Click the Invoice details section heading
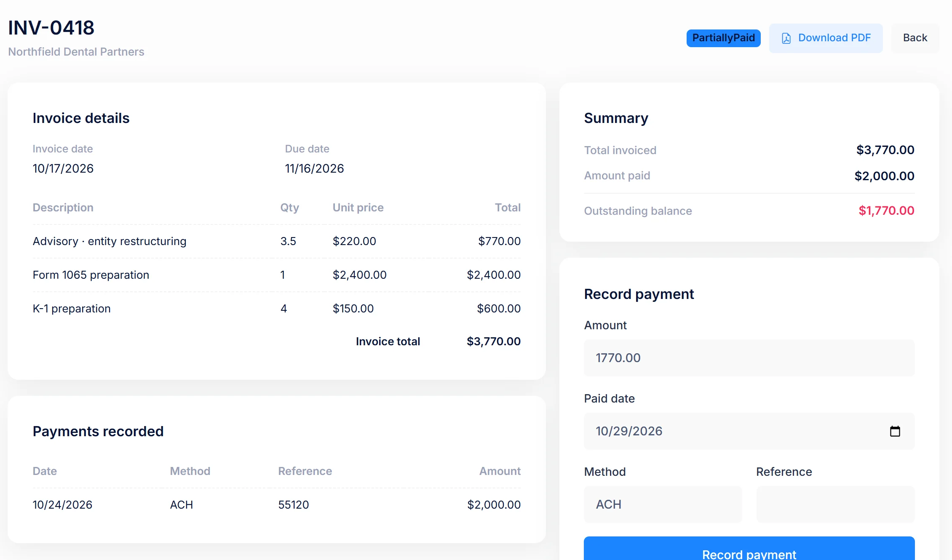 click(81, 118)
